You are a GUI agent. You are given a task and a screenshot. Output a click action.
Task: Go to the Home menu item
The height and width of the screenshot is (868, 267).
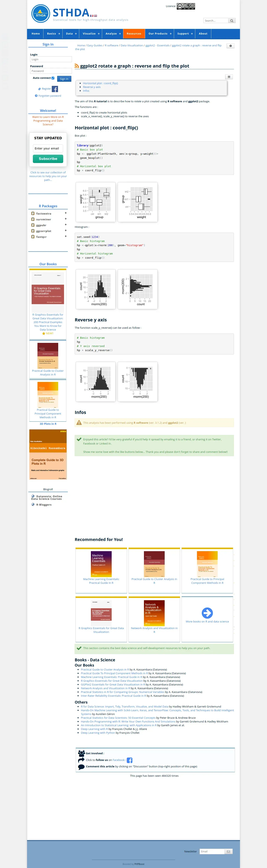pyautogui.click(x=36, y=34)
